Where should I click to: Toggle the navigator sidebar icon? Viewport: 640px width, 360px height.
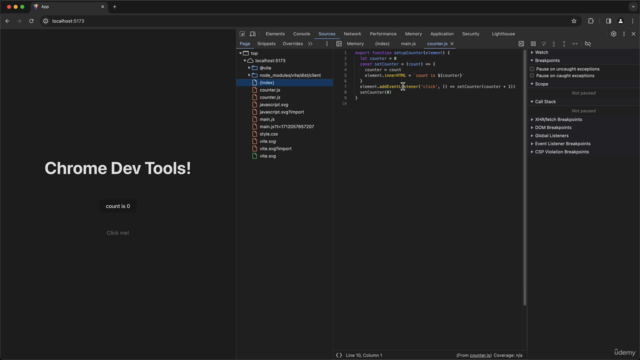point(339,44)
